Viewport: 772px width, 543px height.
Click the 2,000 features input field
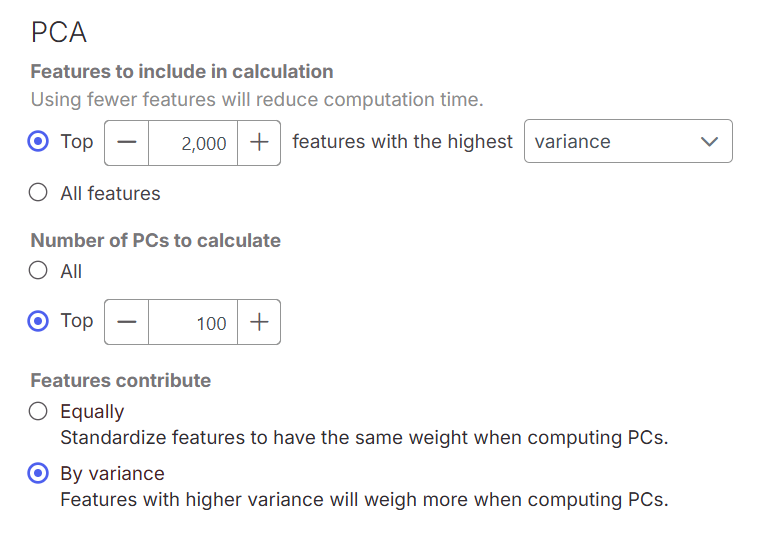[193, 142]
